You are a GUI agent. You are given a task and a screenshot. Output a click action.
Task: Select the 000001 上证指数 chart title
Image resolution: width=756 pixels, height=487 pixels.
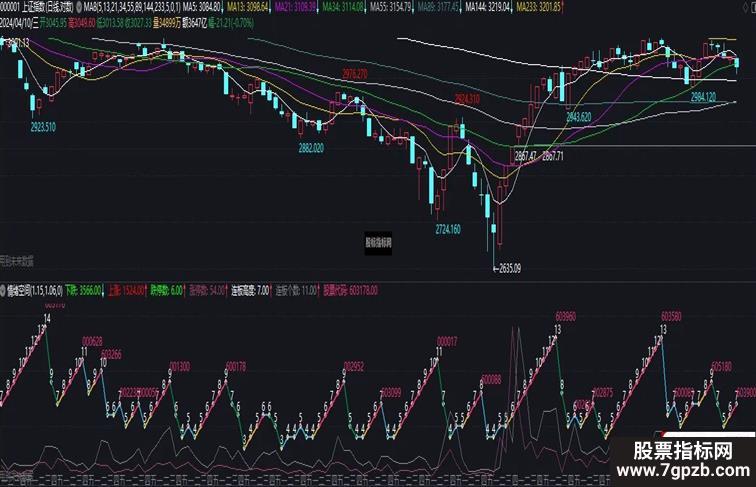pos(37,8)
